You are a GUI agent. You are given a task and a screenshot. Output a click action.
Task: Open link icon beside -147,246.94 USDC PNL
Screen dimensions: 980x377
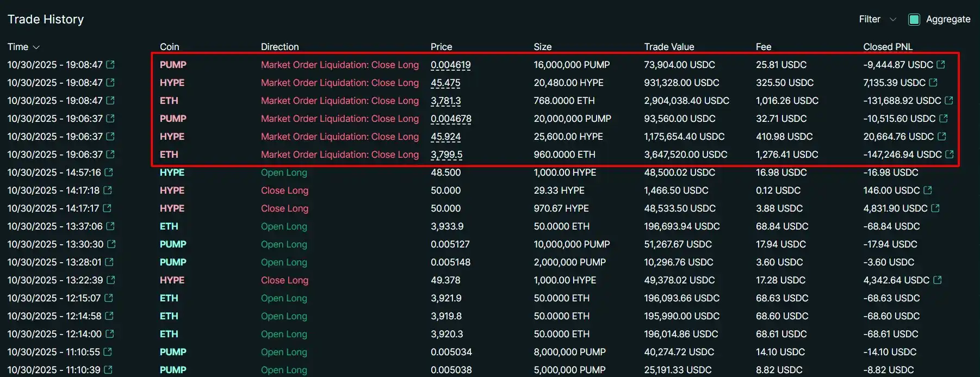[x=950, y=154]
